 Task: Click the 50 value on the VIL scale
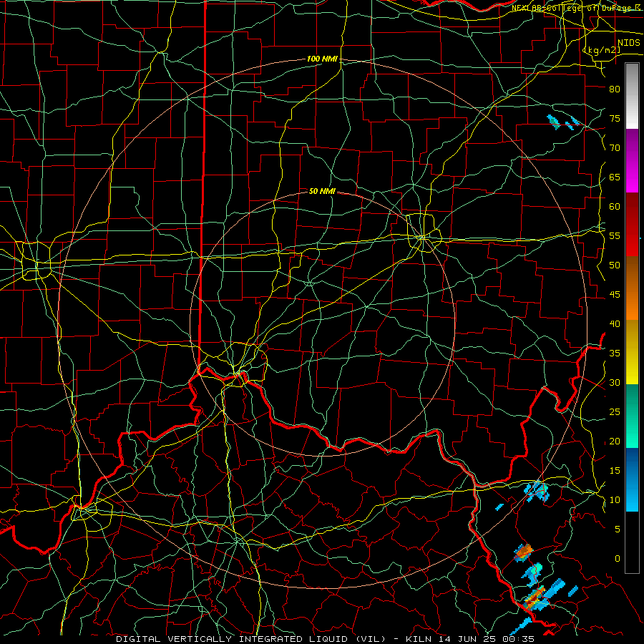(615, 265)
